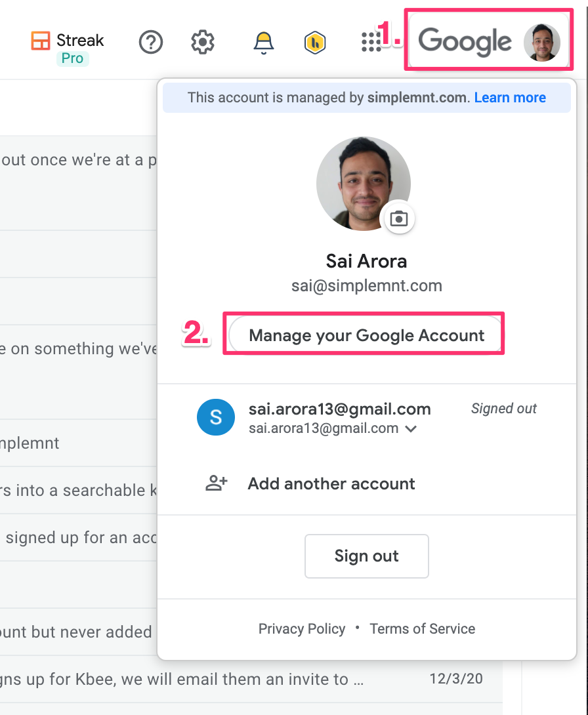The height and width of the screenshot is (715, 588).
Task: Click the add-person icon
Action: [216, 483]
